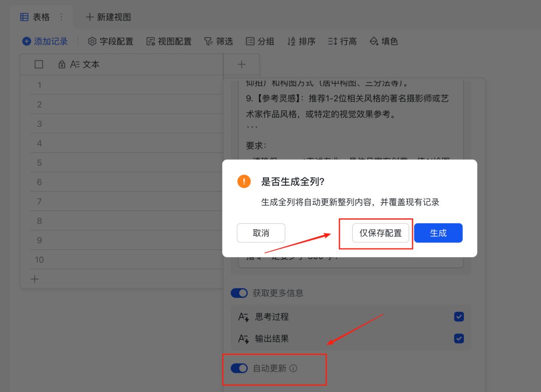
Task: Uncheck the 输出结果 checkbox
Action: pos(459,338)
